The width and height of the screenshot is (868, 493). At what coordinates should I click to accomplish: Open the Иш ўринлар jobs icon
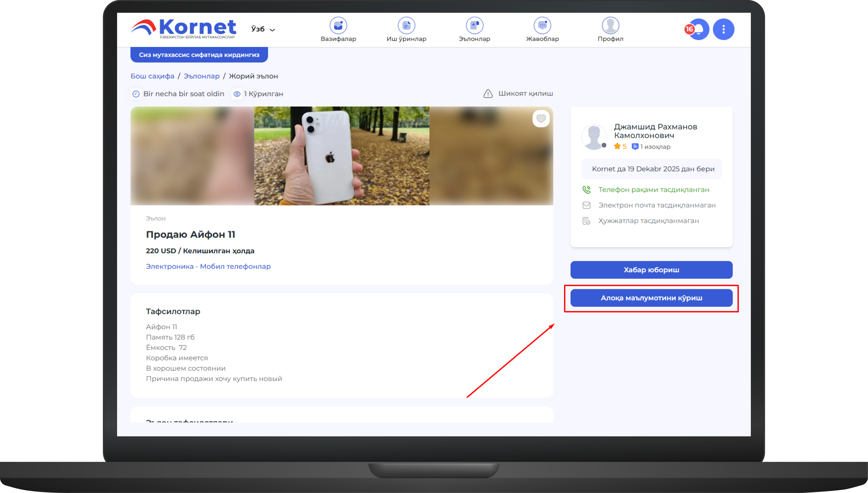click(406, 26)
